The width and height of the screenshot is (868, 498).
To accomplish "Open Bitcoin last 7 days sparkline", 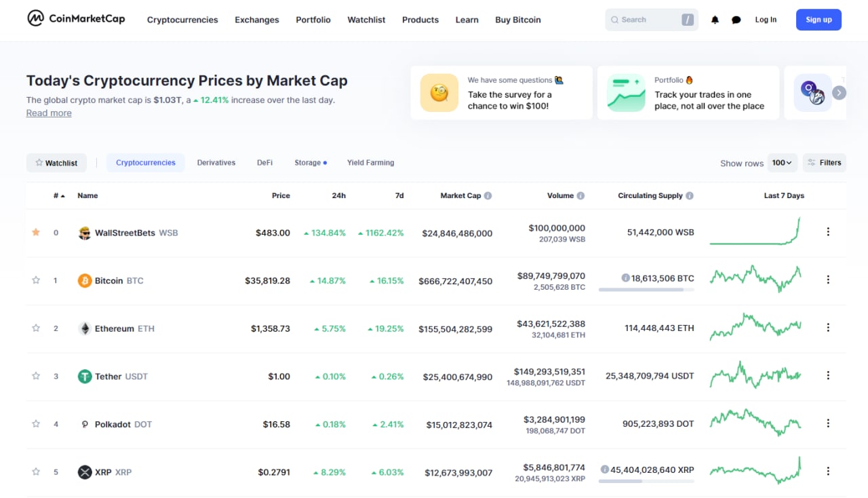I will 755,278.
